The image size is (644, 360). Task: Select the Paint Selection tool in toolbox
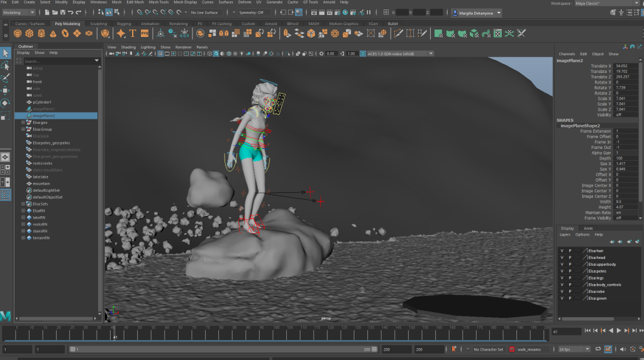coord(5,78)
